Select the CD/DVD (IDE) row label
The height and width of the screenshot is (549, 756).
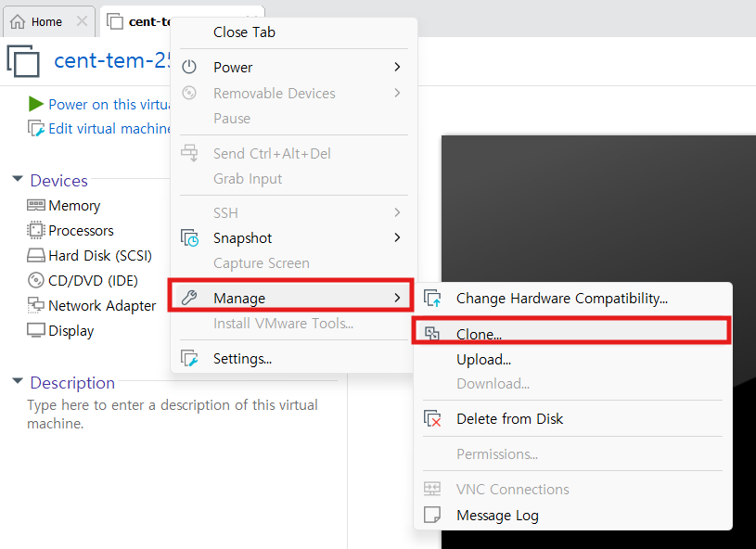tap(93, 280)
